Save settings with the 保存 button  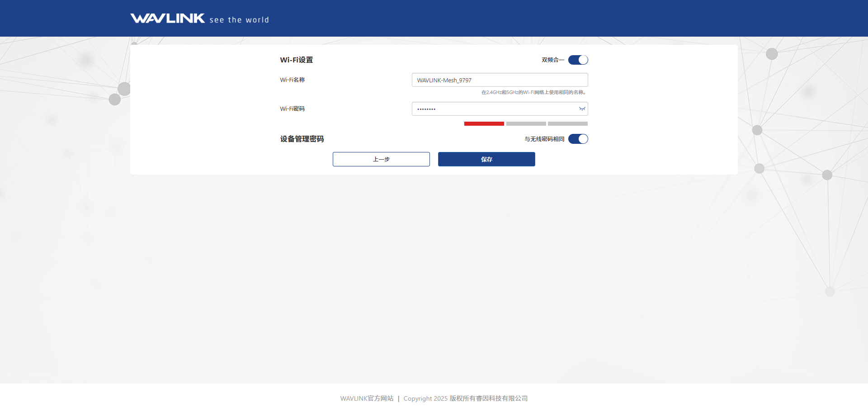(486, 159)
